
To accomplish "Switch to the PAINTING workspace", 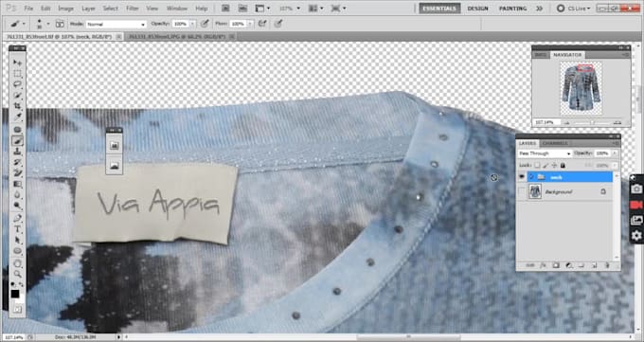I will point(512,9).
